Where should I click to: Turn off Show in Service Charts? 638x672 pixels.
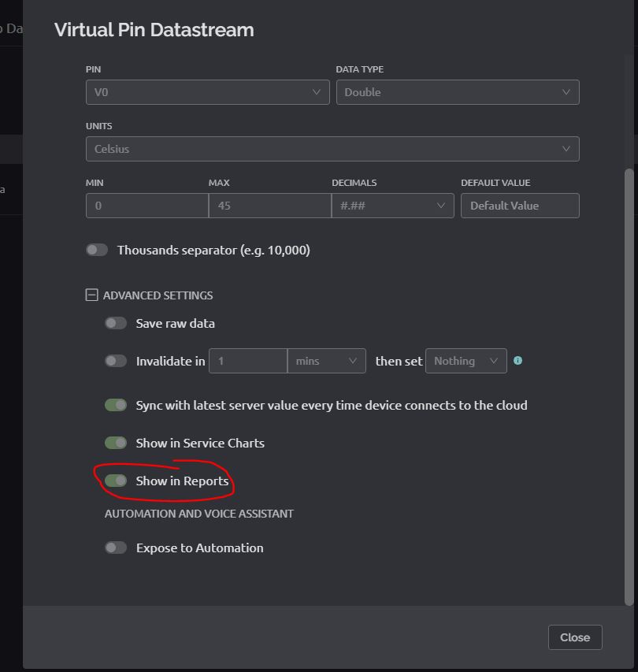[116, 443]
